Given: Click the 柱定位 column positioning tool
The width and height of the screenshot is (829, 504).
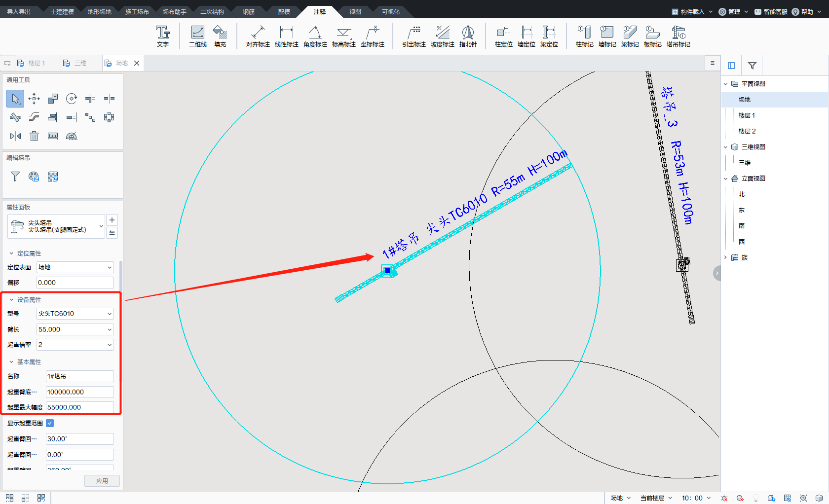Looking at the screenshot, I should coord(504,36).
